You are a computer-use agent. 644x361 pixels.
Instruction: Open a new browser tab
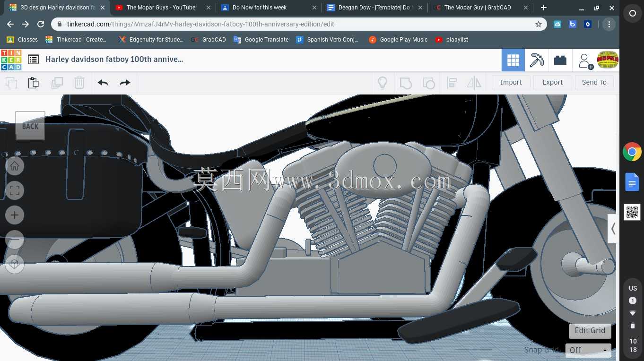(544, 8)
